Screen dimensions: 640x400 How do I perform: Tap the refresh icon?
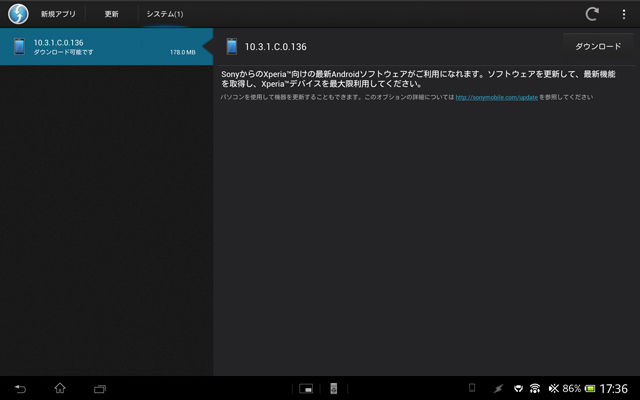(592, 14)
